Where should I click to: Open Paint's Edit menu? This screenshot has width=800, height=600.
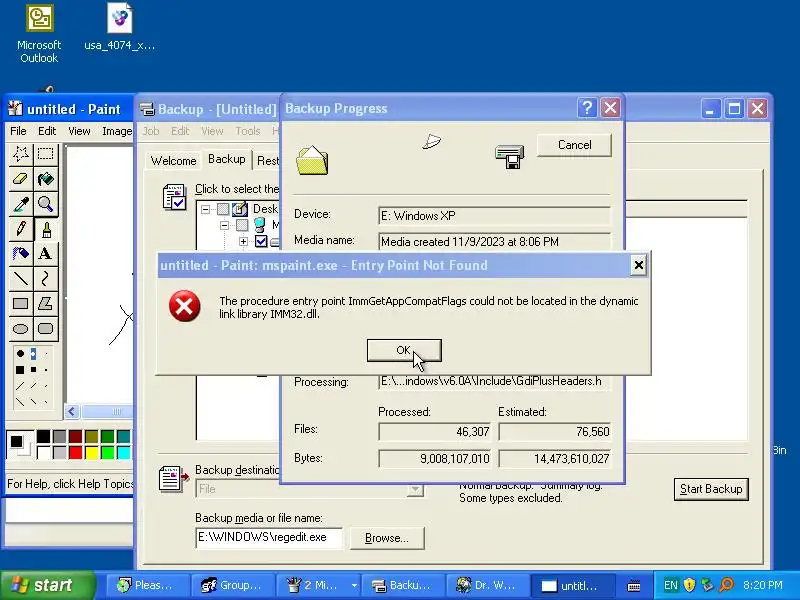[47, 131]
